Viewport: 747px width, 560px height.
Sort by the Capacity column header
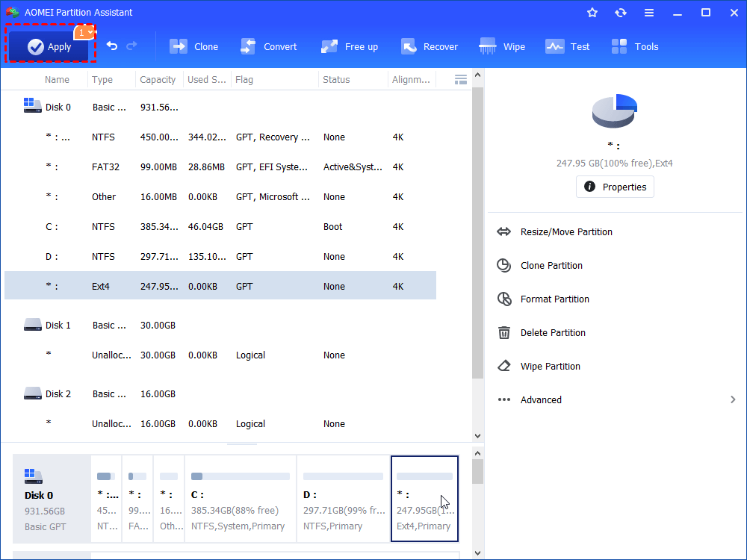(x=158, y=80)
